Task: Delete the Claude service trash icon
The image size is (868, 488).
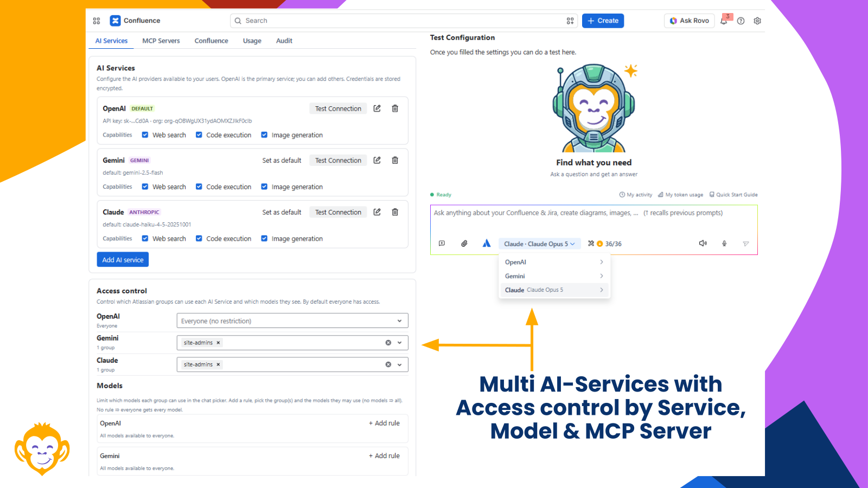Action: (395, 212)
